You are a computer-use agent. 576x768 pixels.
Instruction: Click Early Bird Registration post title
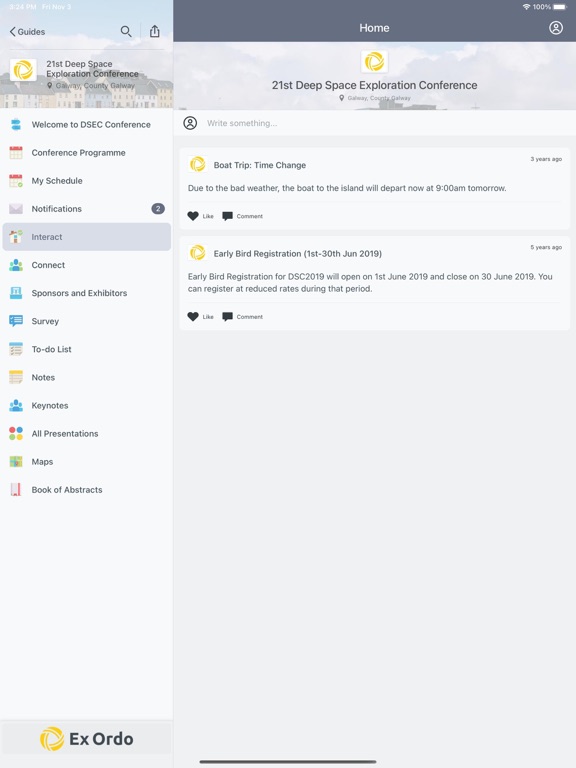tap(297, 254)
